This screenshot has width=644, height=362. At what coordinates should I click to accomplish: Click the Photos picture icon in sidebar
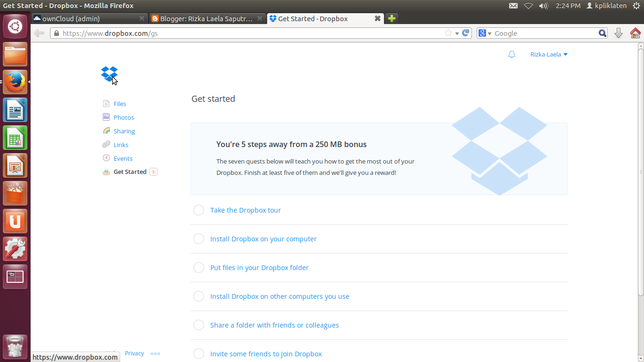click(x=106, y=117)
